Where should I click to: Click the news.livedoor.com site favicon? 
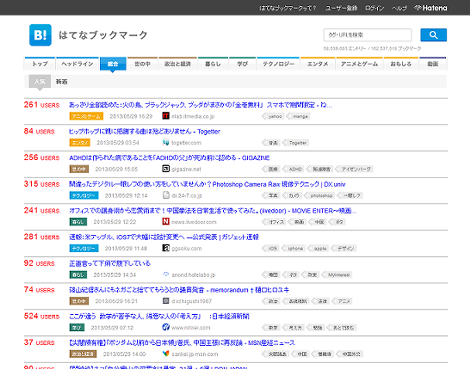point(166,221)
